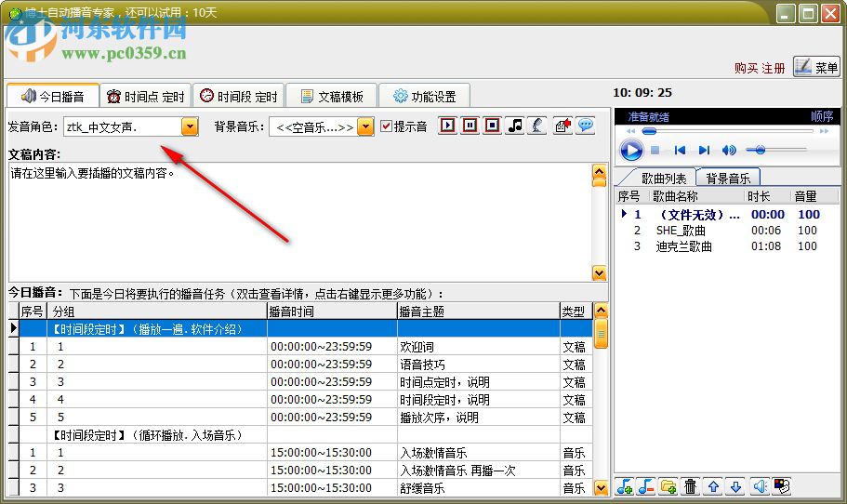Click the player volume slider
Image resolution: width=847 pixels, height=504 pixels.
(x=775, y=150)
